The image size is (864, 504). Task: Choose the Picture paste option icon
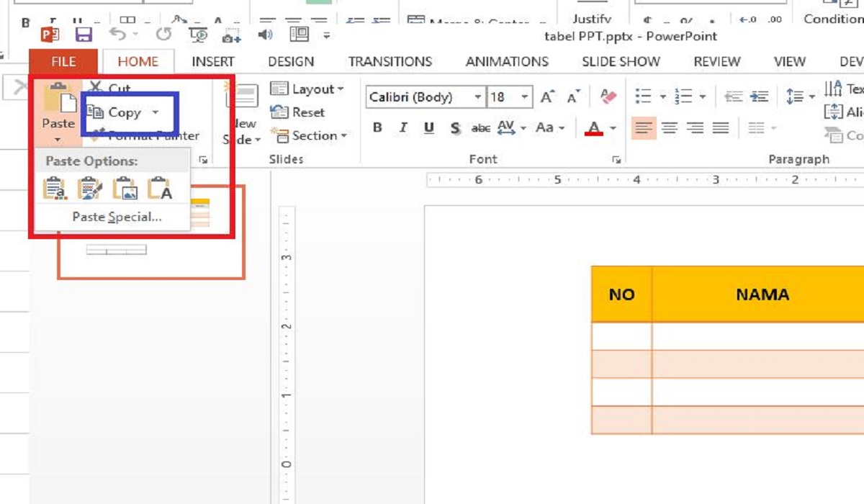pyautogui.click(x=125, y=189)
